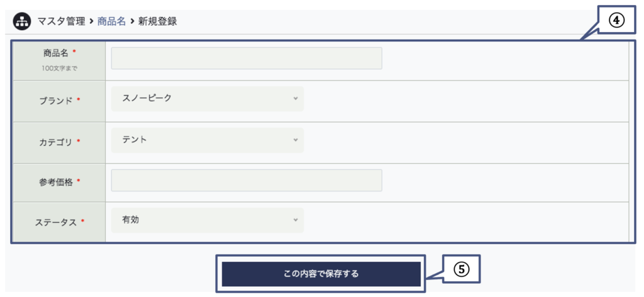Expand the カテゴリ dropdown showing テント

208,140
